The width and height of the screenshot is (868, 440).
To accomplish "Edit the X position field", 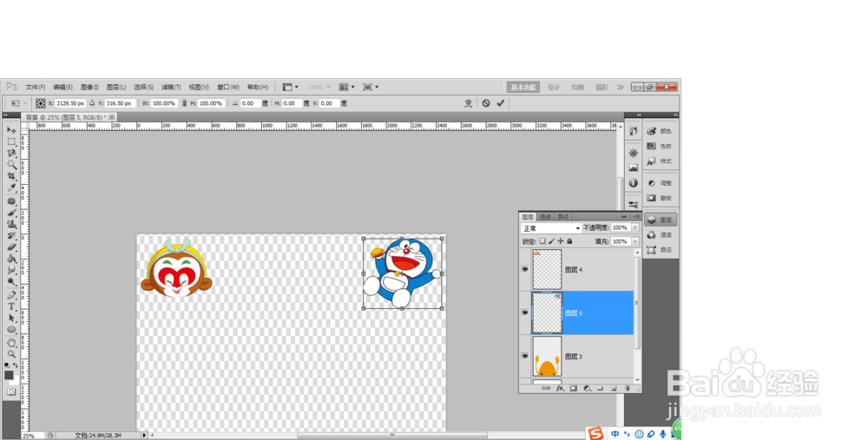I will 70,103.
